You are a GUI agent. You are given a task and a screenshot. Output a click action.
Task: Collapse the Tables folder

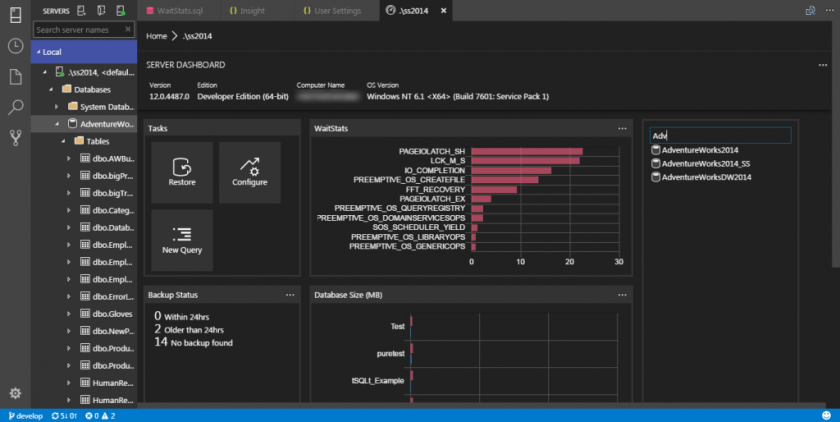point(63,141)
